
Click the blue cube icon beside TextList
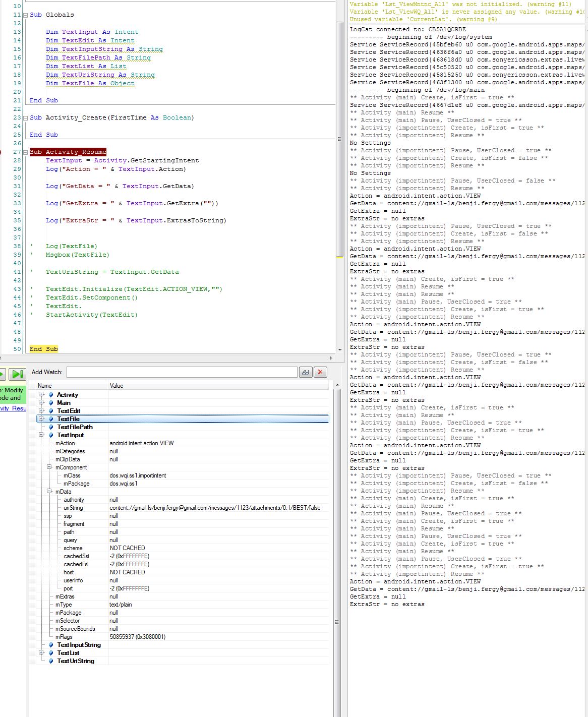point(50,653)
